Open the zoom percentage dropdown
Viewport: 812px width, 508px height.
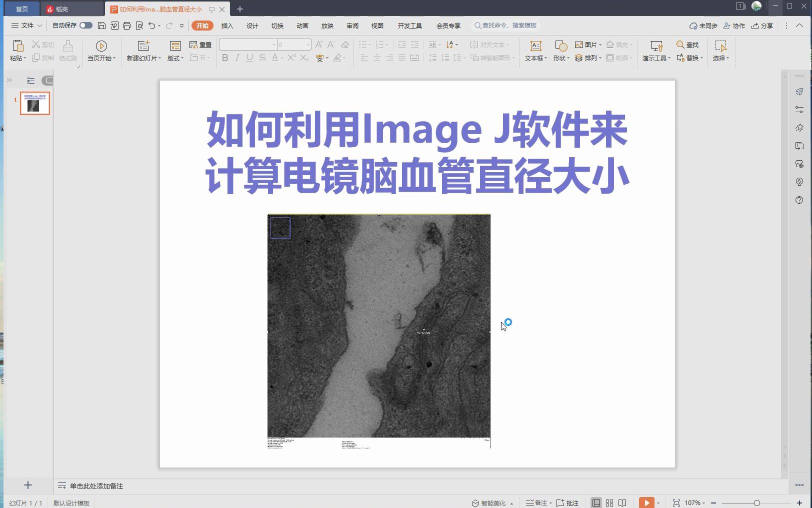pyautogui.click(x=694, y=502)
